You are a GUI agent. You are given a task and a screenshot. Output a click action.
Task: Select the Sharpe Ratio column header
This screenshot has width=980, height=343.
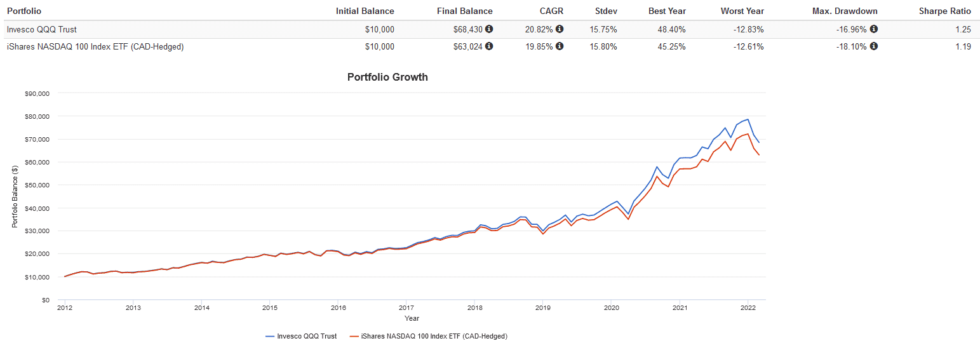point(944,11)
